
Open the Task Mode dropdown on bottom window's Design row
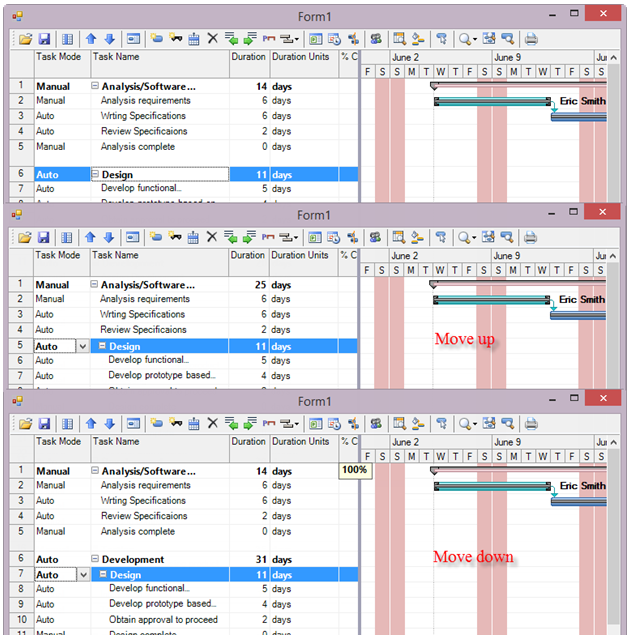[x=82, y=575]
